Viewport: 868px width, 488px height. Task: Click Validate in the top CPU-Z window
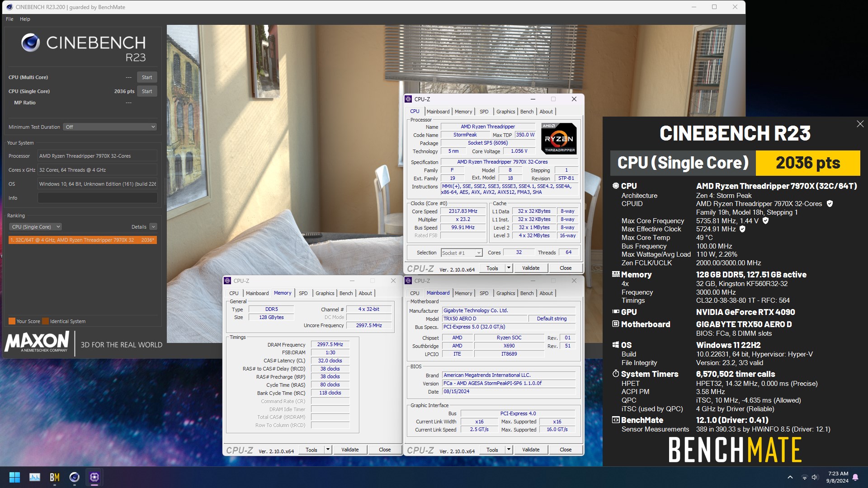click(x=531, y=268)
